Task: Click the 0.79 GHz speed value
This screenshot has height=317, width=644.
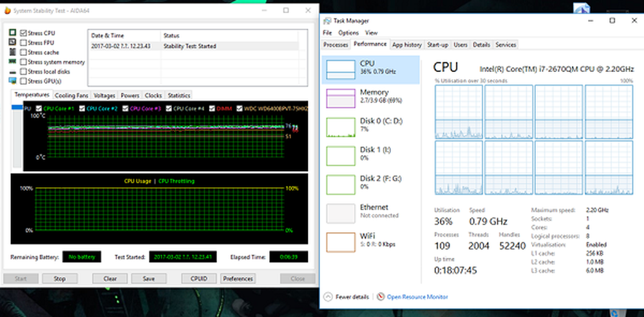Action: point(488,222)
